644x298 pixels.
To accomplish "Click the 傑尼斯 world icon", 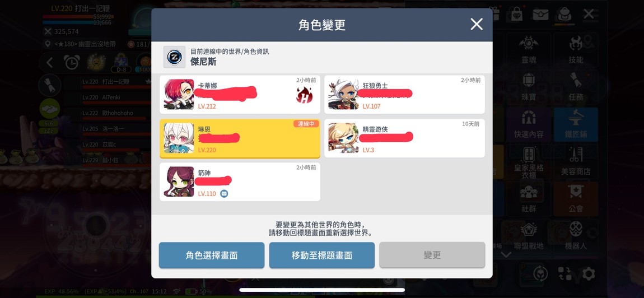I will (175, 57).
